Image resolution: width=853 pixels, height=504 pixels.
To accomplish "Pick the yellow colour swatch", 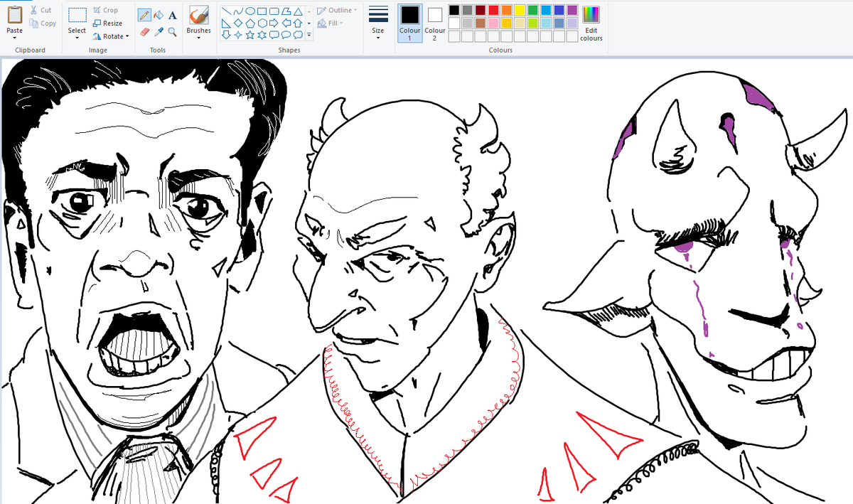I will click(520, 10).
